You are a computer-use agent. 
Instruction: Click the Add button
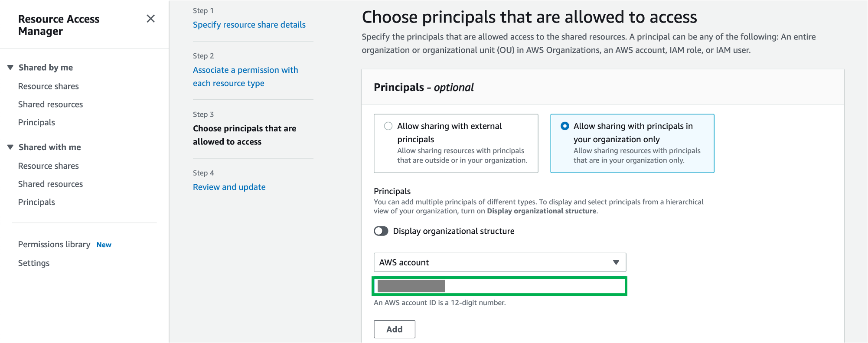(x=395, y=329)
